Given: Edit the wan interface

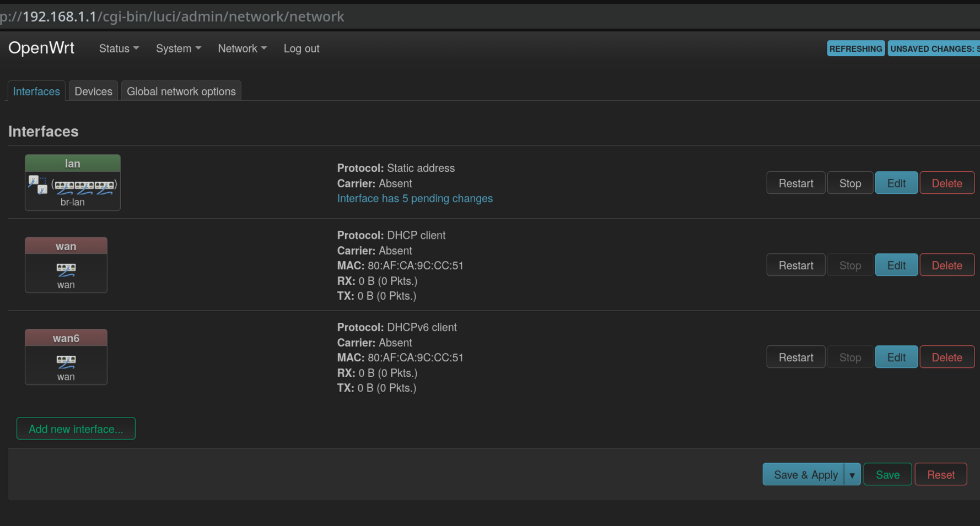Looking at the screenshot, I should click(x=896, y=265).
